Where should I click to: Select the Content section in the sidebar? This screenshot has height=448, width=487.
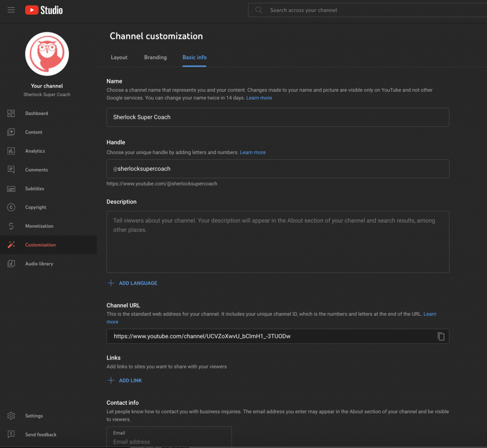tap(33, 132)
